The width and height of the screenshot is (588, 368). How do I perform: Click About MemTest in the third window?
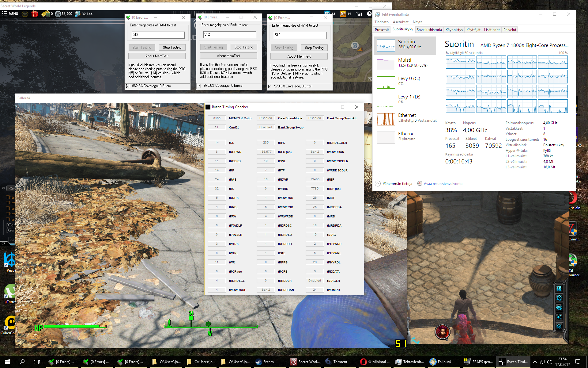coord(299,56)
